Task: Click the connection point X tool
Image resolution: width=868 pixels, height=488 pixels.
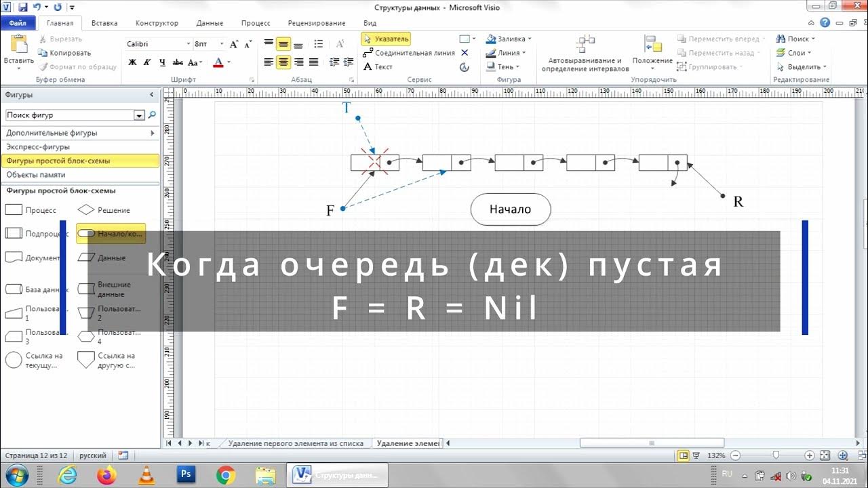Action: 465,53
